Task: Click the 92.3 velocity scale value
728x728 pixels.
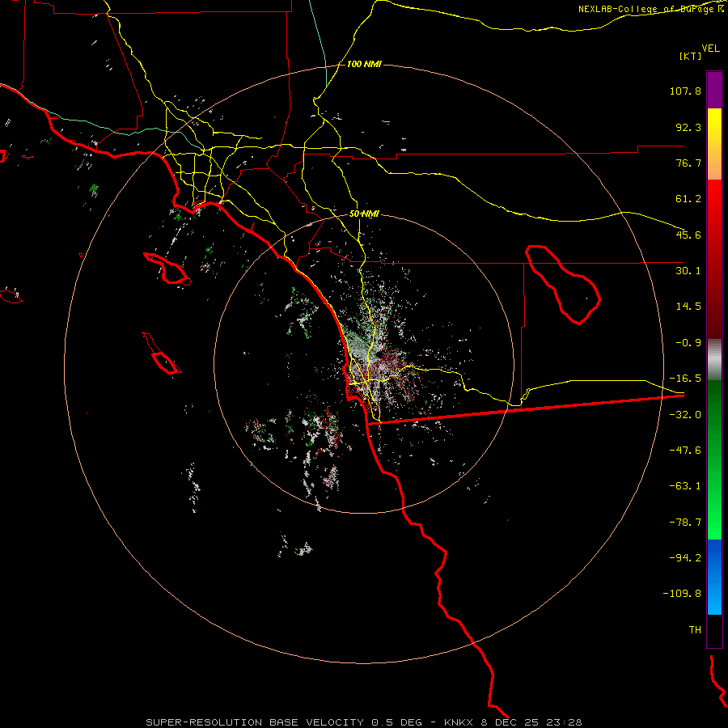Action: (688, 127)
